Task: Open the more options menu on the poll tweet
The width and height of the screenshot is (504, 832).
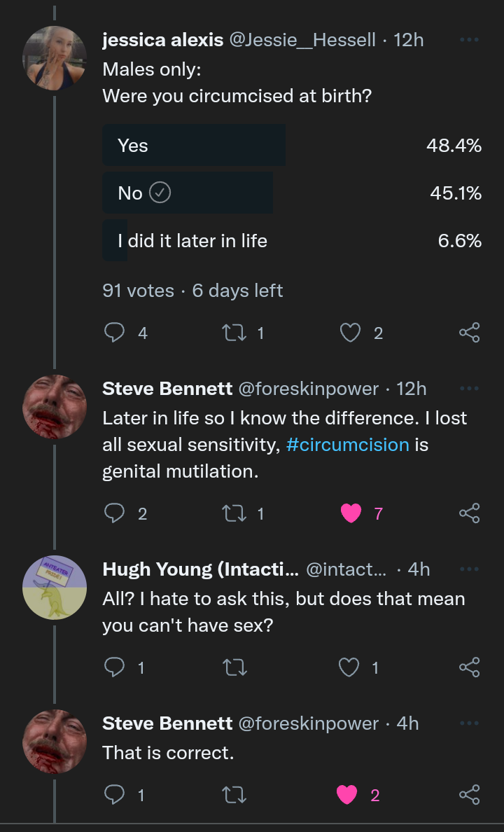Action: click(x=469, y=40)
